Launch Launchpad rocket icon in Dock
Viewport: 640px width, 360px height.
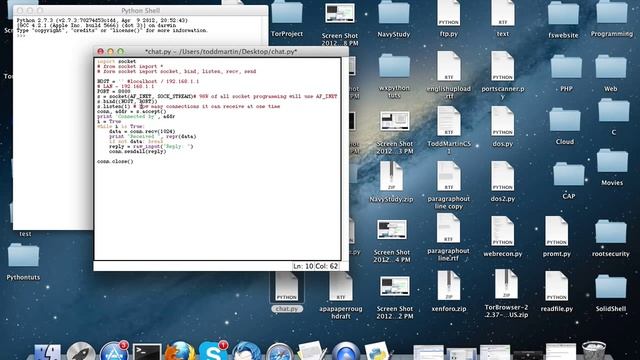click(81, 352)
